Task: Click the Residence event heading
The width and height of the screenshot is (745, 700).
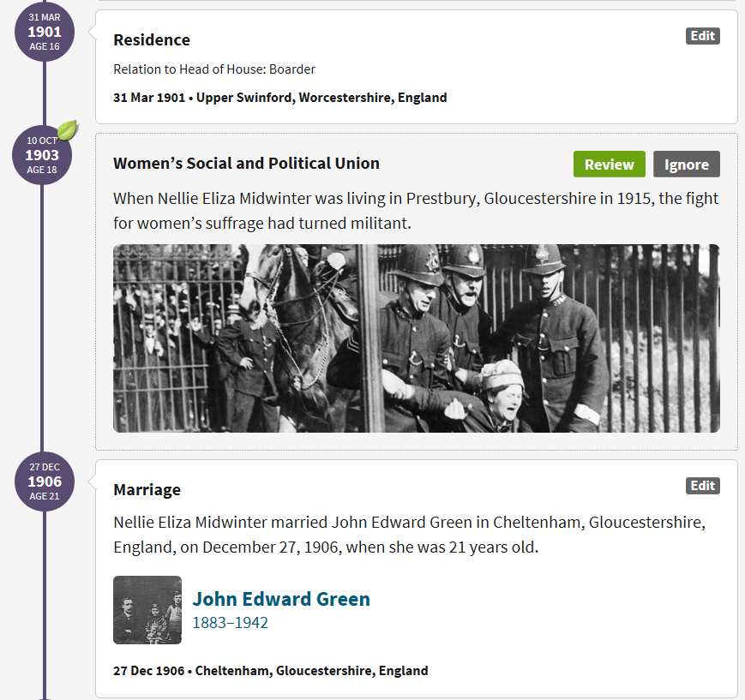Action: pyautogui.click(x=152, y=40)
